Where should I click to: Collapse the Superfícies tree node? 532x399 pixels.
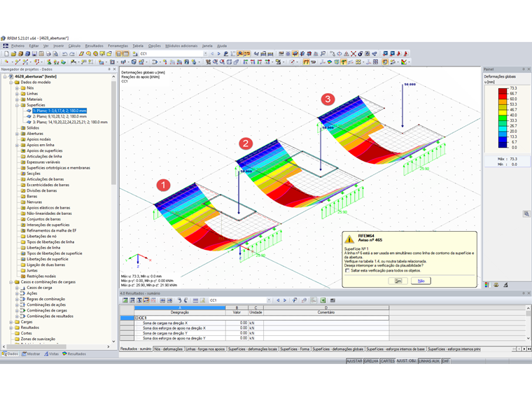(17, 105)
